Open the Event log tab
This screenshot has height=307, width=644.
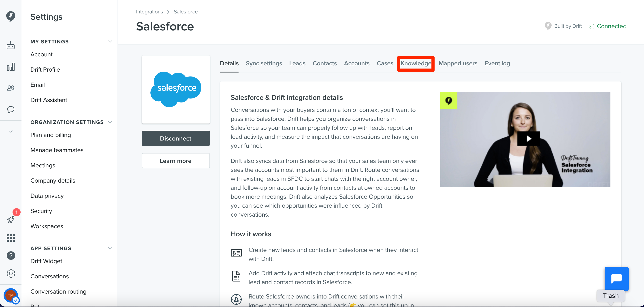coord(497,64)
